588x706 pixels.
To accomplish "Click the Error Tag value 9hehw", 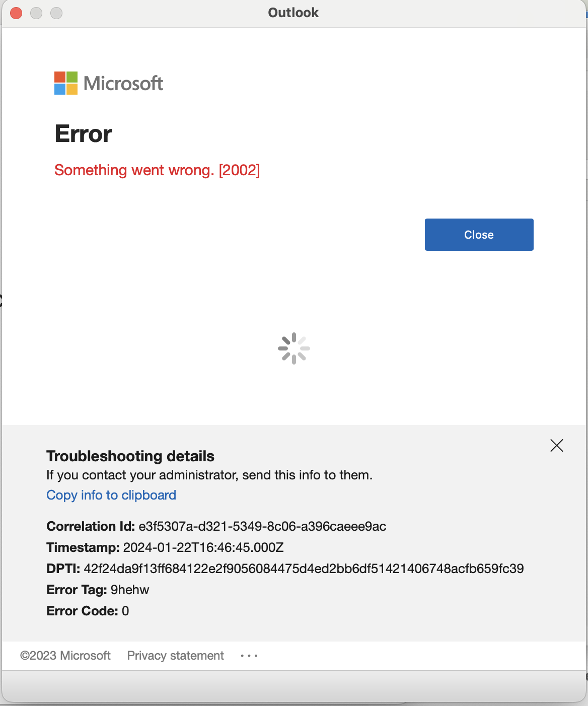I will click(x=130, y=590).
